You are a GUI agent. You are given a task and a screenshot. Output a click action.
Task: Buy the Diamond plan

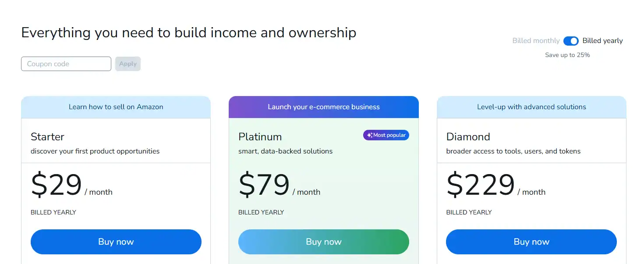531,242
